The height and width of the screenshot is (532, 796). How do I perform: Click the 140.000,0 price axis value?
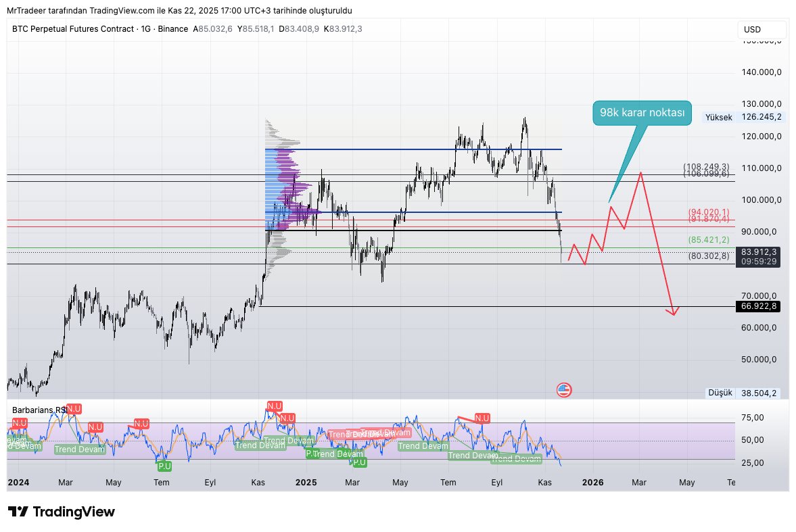coord(762,72)
